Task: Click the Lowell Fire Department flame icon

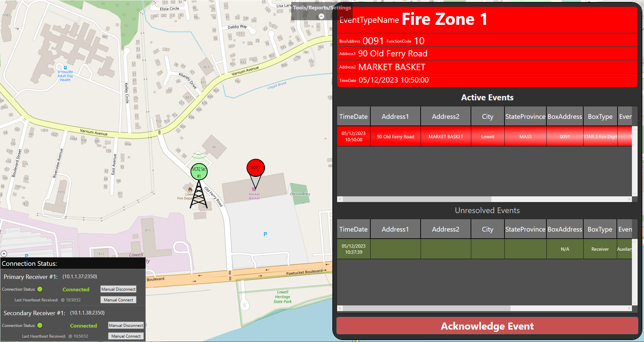Action: point(190,190)
